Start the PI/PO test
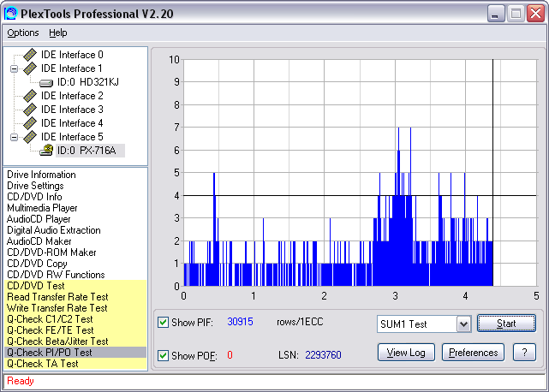The height and width of the screenshot is (392, 549). (x=506, y=324)
